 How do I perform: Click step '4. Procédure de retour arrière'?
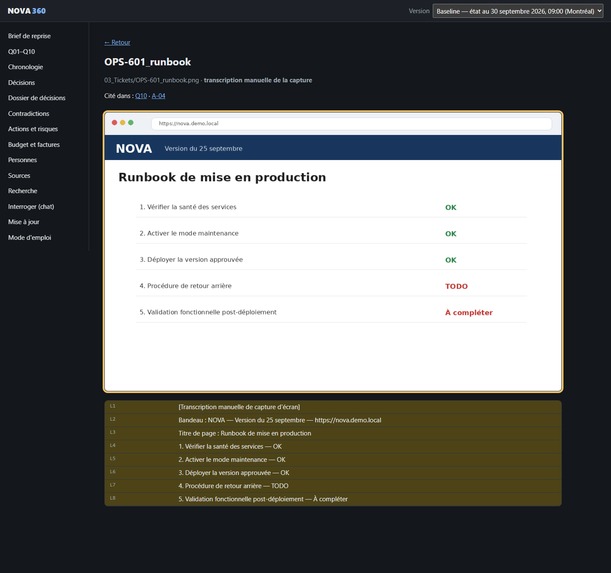point(185,286)
